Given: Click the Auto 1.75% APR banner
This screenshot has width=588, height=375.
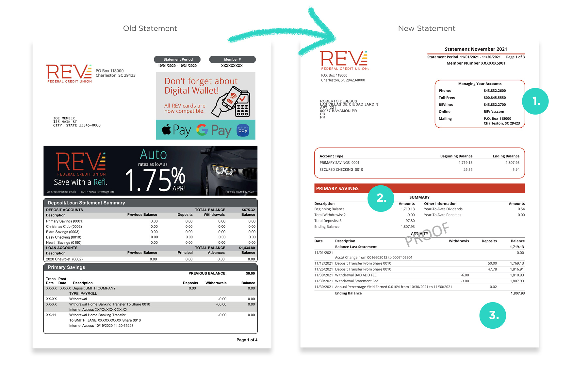Looking at the screenshot, I should pos(150,171).
